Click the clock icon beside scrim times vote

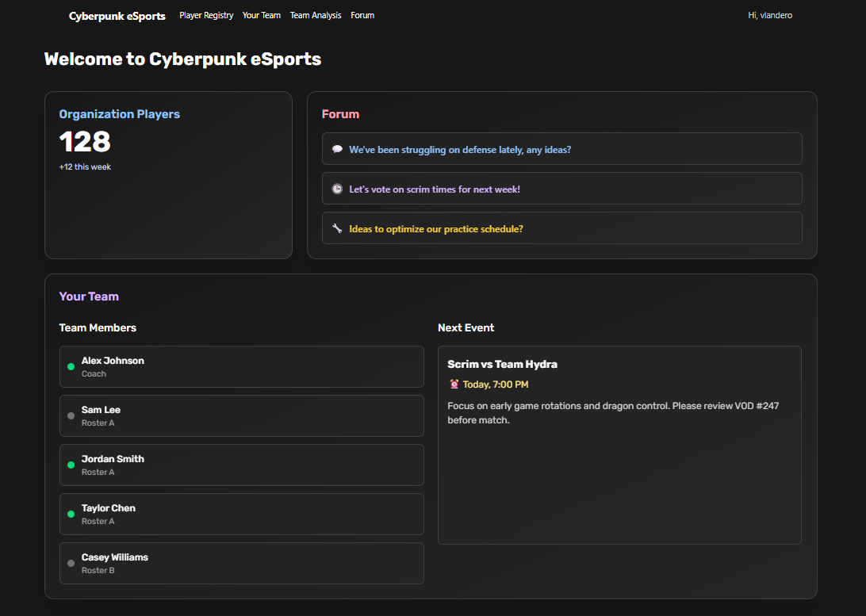[x=337, y=189]
